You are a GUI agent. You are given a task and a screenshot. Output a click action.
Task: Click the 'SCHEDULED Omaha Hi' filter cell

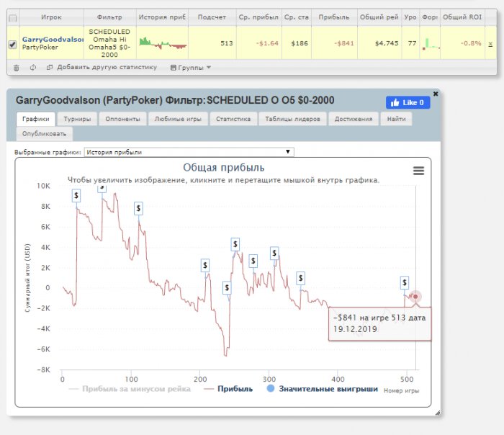[x=109, y=43]
